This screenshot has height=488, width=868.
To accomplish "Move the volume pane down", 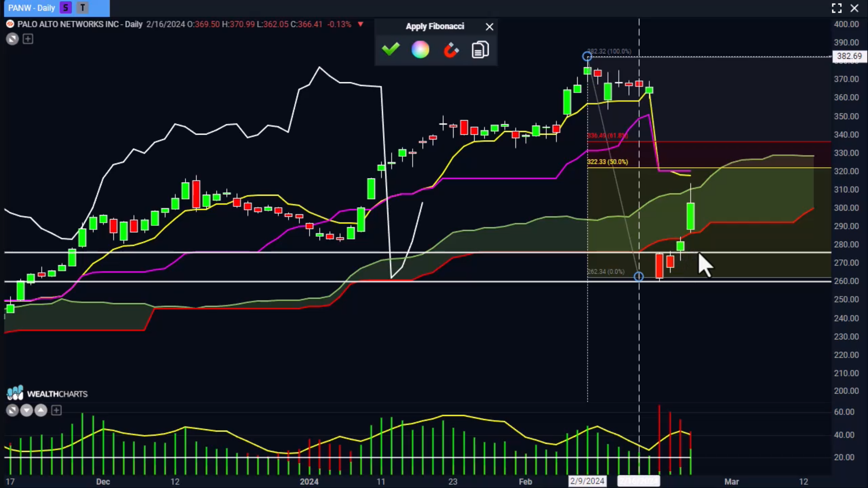I will (x=27, y=410).
